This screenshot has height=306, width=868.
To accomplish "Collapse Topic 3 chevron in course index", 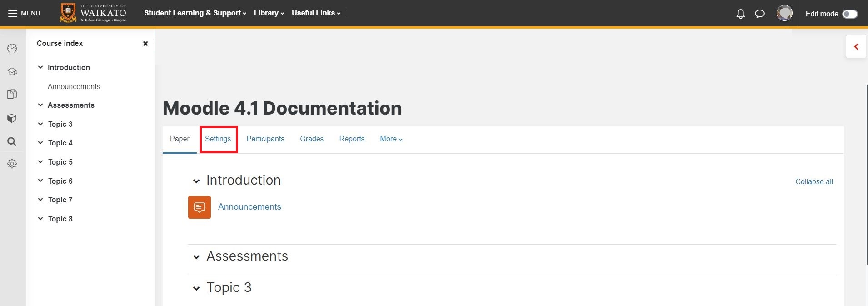I will coord(40,124).
